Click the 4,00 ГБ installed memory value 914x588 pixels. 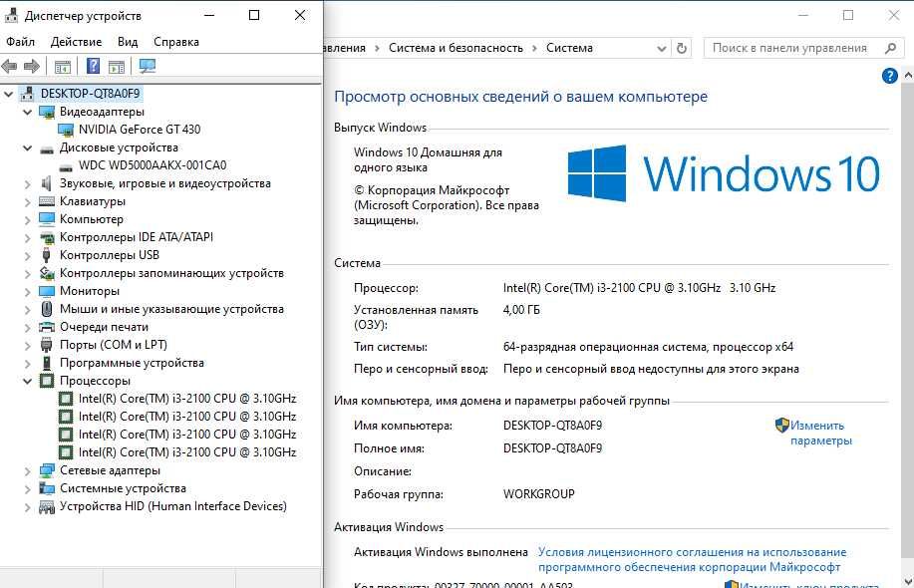point(521,310)
